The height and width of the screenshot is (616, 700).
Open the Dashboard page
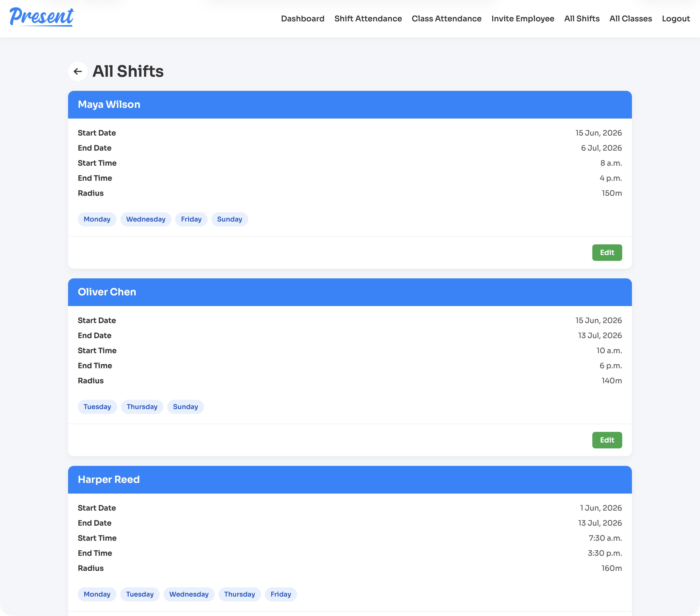pyautogui.click(x=302, y=18)
